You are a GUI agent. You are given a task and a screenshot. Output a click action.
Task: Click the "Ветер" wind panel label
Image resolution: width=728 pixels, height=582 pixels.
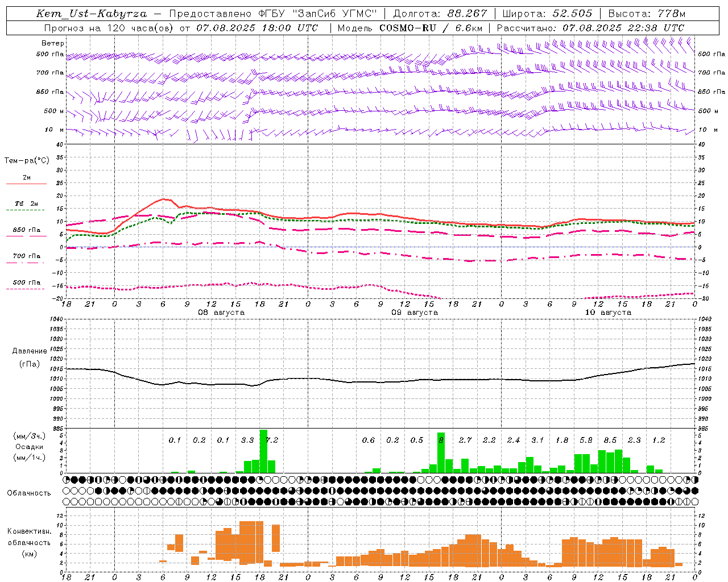click(53, 43)
